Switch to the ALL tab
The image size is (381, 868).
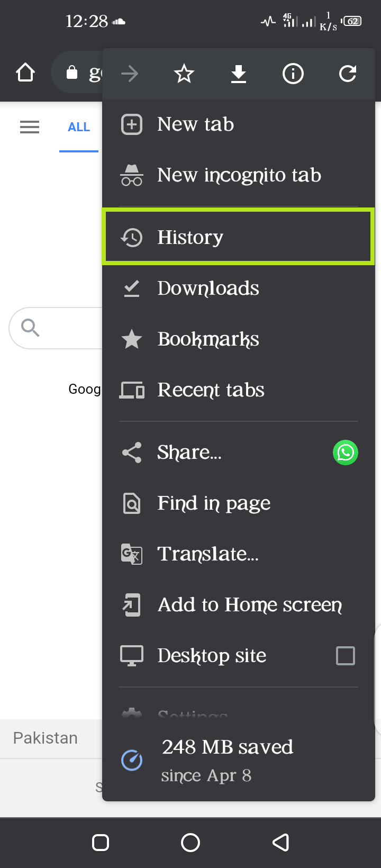pyautogui.click(x=79, y=127)
